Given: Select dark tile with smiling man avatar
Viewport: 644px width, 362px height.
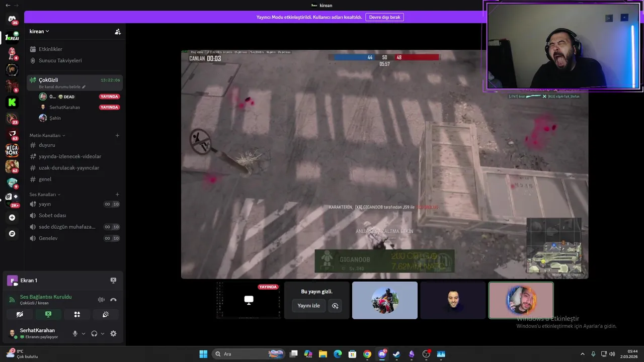Looking at the screenshot, I should pos(453,300).
